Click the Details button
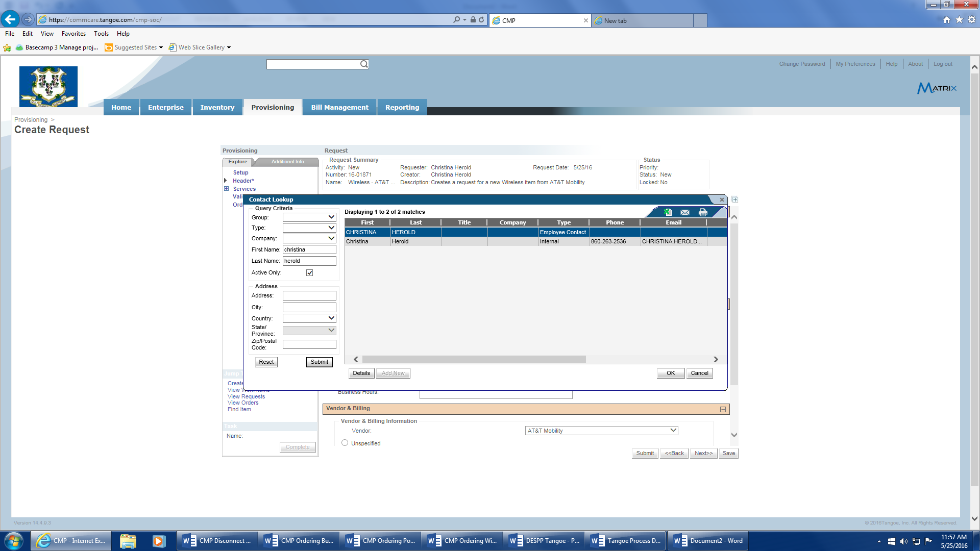Screen dimensions: 980x551 pos(361,373)
